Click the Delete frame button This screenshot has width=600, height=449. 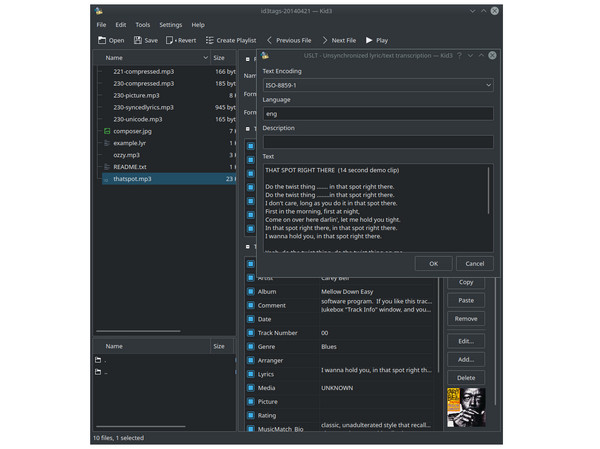[x=466, y=378]
